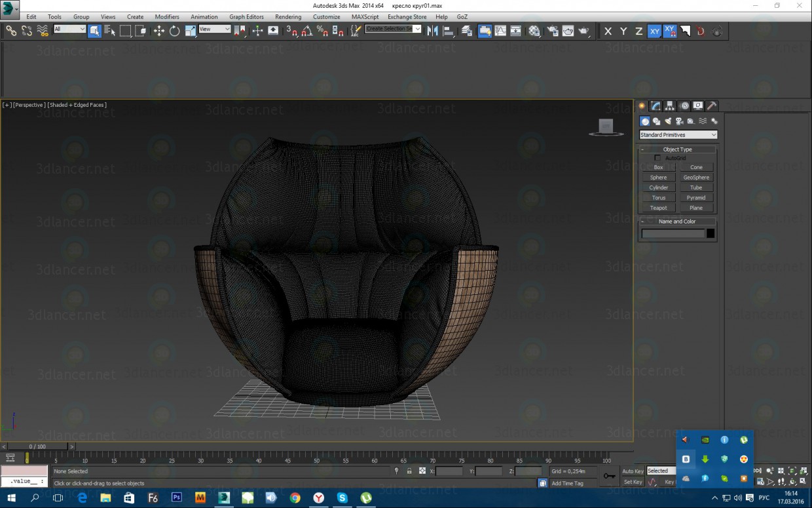Click the object color swatch
The image size is (812, 508).
tap(710, 233)
